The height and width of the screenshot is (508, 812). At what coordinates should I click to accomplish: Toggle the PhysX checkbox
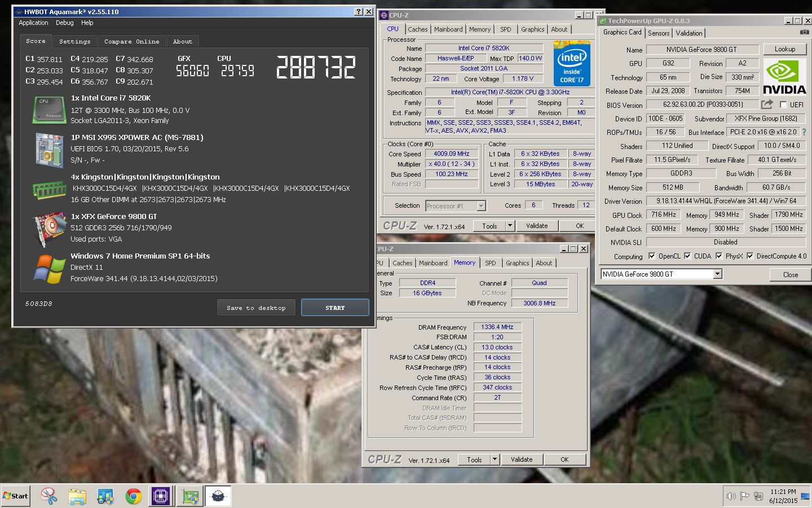tap(719, 256)
